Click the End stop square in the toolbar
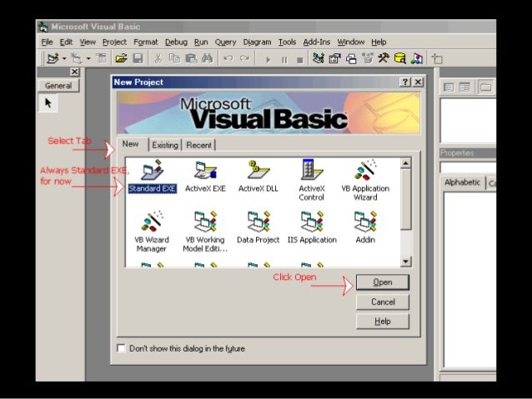The height and width of the screenshot is (399, 532). (x=299, y=60)
